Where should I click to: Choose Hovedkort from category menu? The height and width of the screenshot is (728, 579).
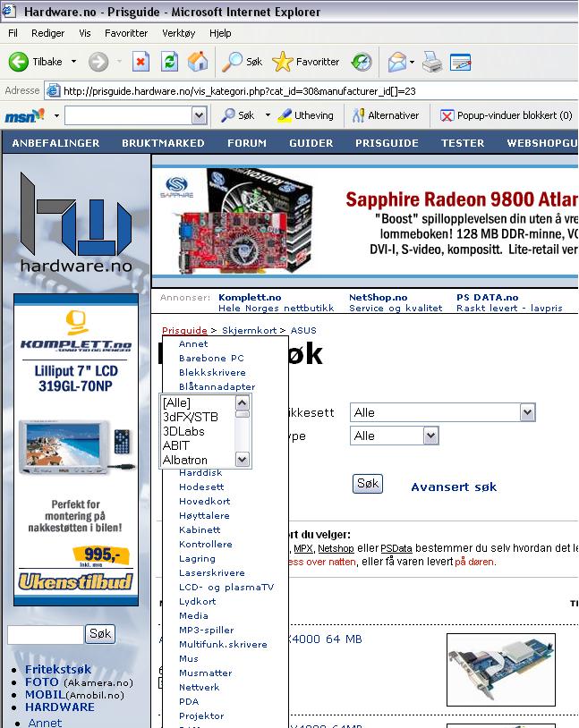coord(204,501)
